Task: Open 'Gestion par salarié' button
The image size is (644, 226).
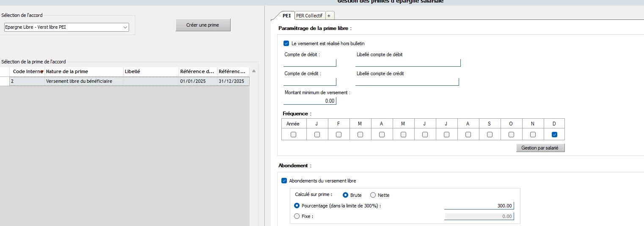Action: (x=540, y=148)
